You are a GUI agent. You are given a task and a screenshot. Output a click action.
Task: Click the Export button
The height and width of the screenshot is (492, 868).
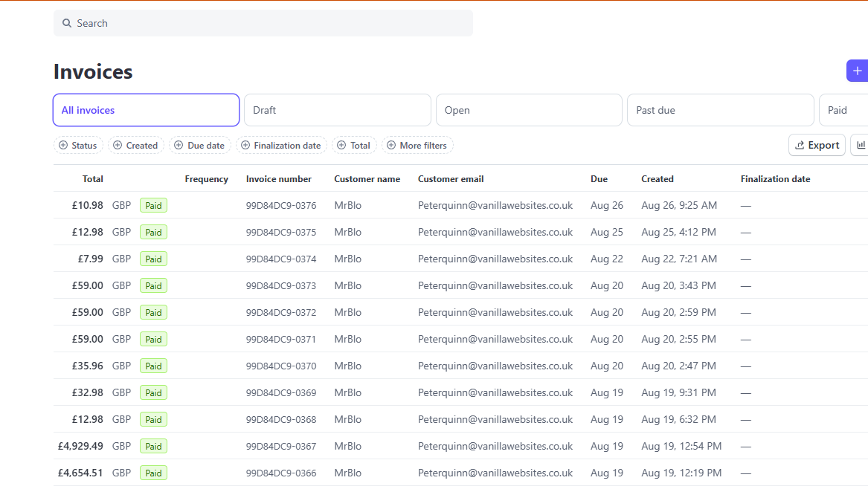pyautogui.click(x=817, y=145)
